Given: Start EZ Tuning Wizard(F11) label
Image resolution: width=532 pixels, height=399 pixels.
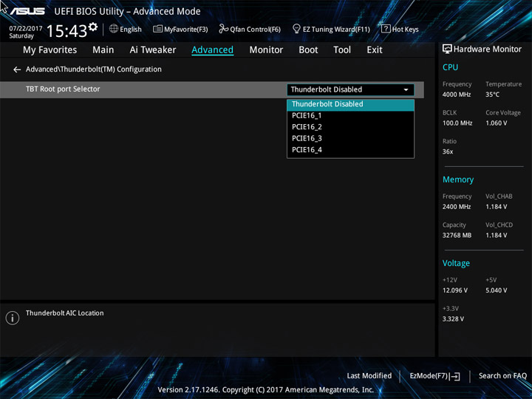Looking at the screenshot, I should (x=336, y=30).
